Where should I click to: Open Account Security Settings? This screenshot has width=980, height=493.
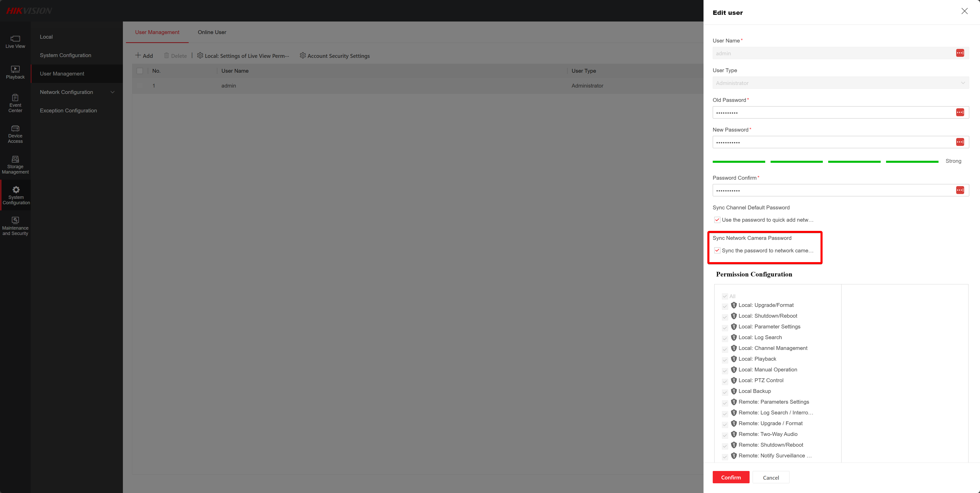pos(335,56)
